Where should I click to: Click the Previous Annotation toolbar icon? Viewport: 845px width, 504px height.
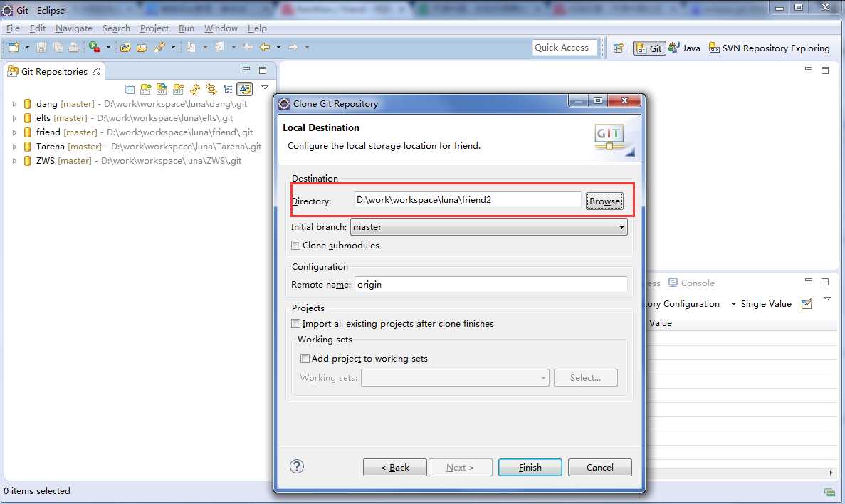click(219, 48)
